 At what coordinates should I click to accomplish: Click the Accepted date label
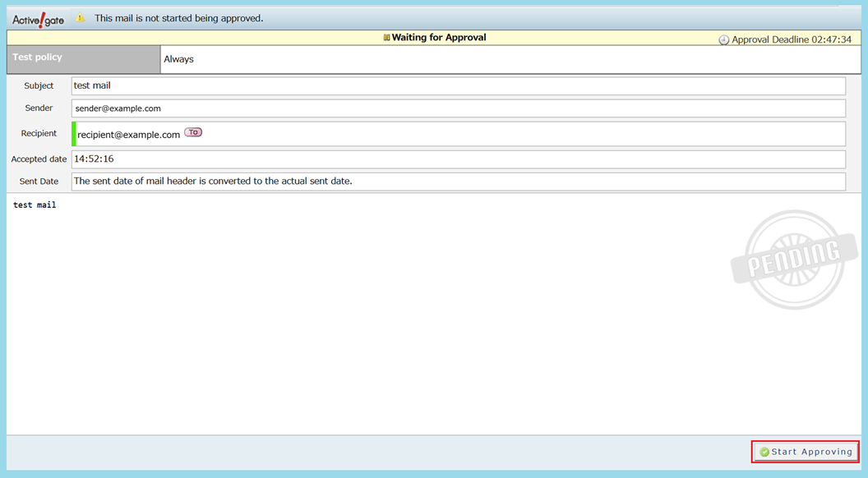(x=39, y=159)
